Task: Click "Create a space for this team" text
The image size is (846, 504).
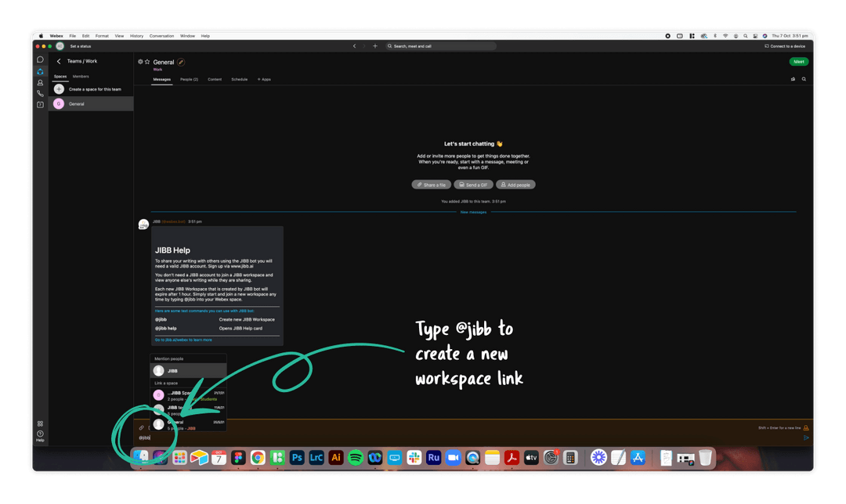Action: coord(95,89)
